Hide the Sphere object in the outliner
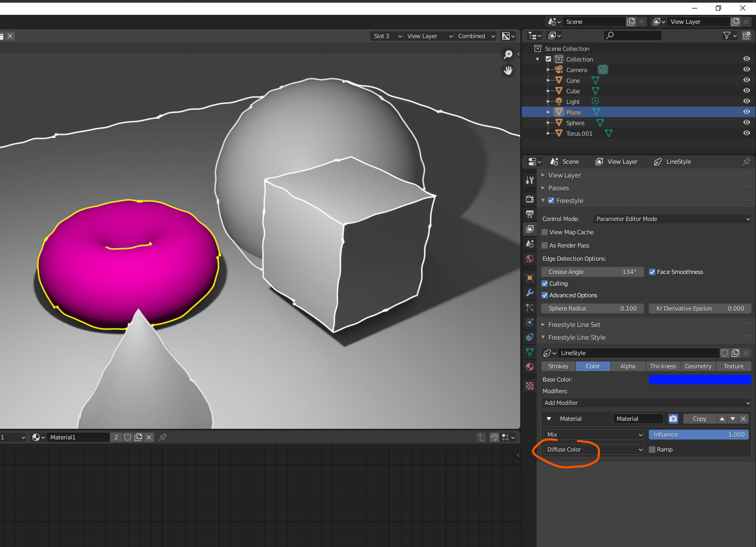Screen dimensions: 756x547 [x=746, y=122]
